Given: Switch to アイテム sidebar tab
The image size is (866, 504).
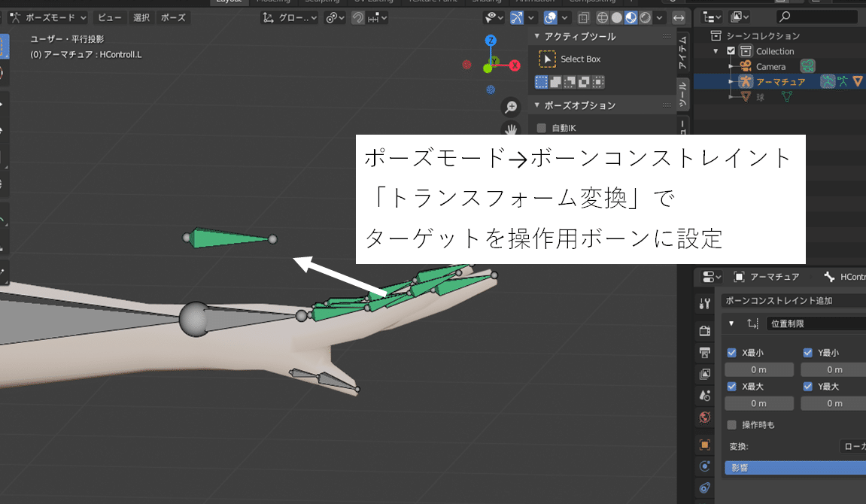Looking at the screenshot, I should coord(683,53).
